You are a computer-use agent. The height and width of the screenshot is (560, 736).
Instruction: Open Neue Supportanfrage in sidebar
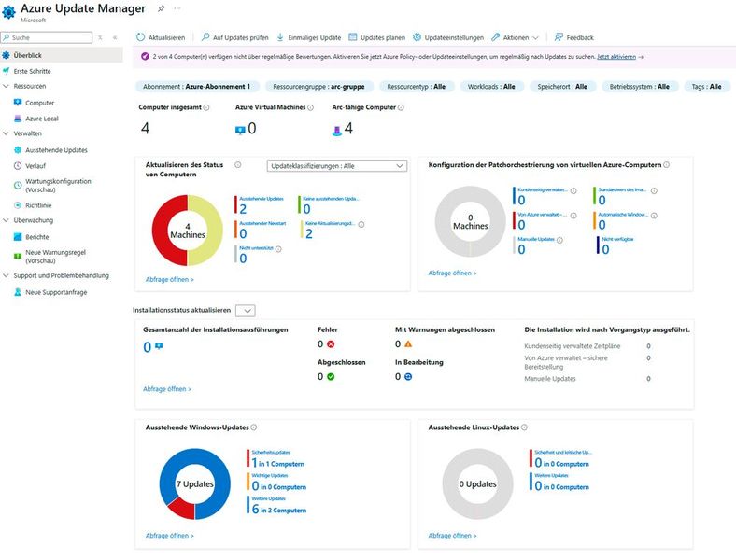[56, 292]
